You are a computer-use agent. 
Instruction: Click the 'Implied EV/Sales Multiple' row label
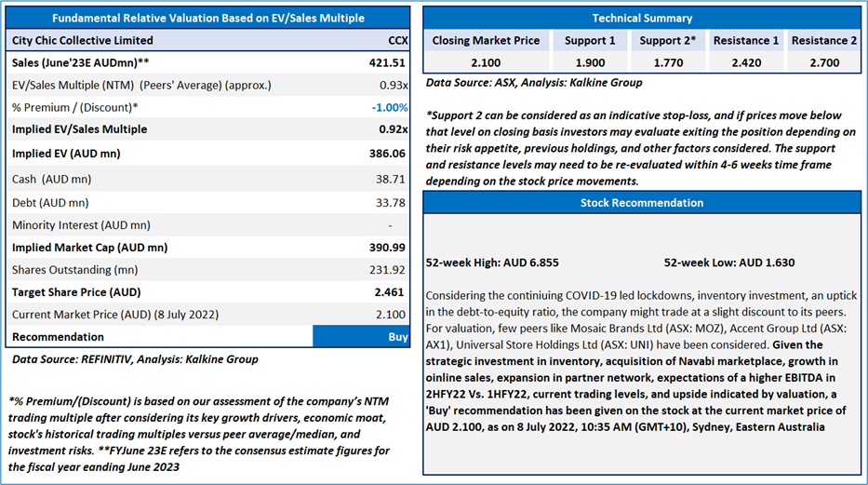[x=80, y=129]
